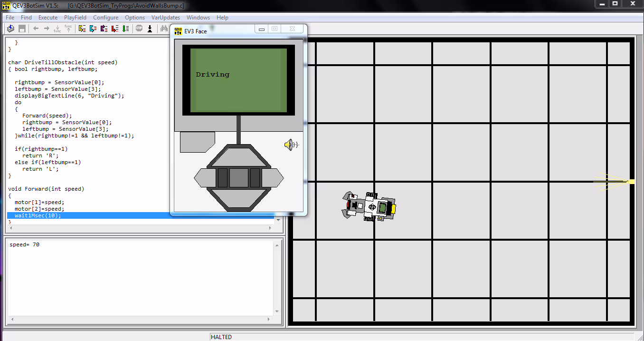Screen dimensions: 644x341
Task: Click the green run-to-line debug icon
Action: [x=125, y=29]
